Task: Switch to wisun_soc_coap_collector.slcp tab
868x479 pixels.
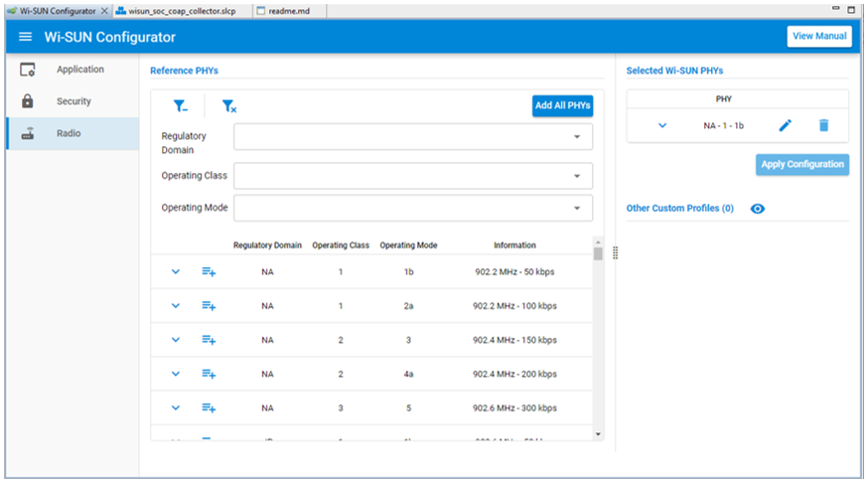Action: (182, 11)
